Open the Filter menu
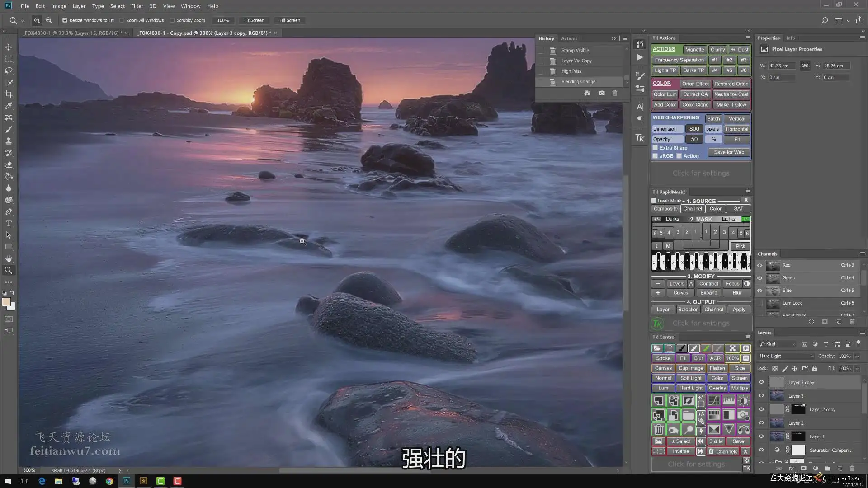Viewport: 868px width, 488px height. [x=137, y=6]
